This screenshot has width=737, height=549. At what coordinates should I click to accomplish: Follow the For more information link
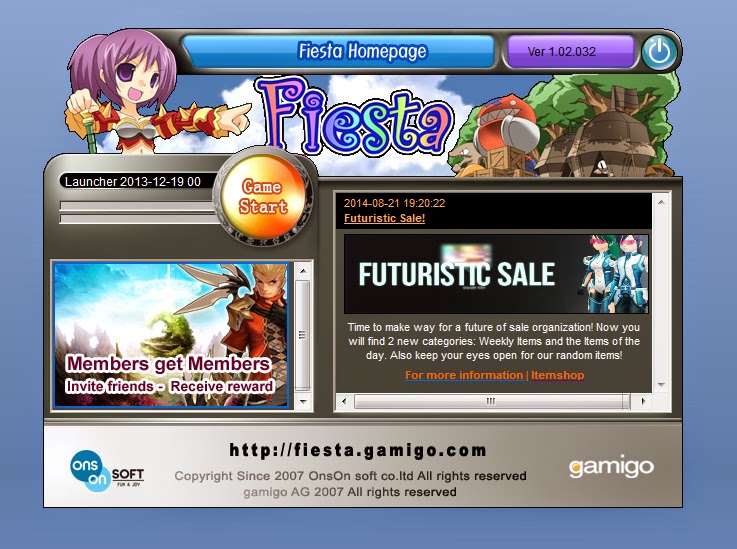464,375
